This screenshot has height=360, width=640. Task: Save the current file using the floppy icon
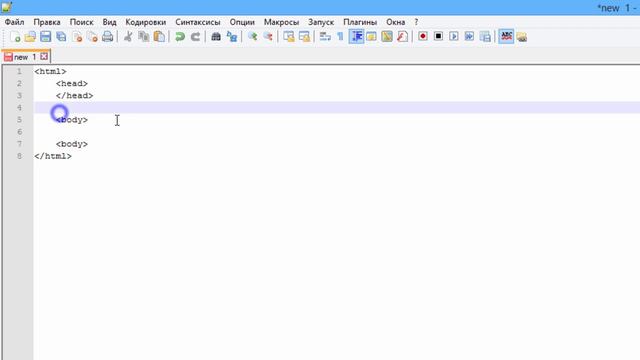click(x=46, y=37)
